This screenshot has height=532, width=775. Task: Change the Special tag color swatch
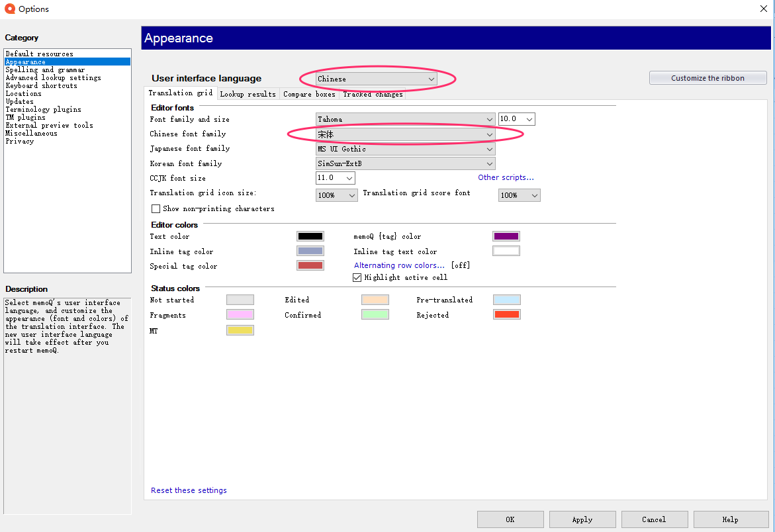coord(310,266)
